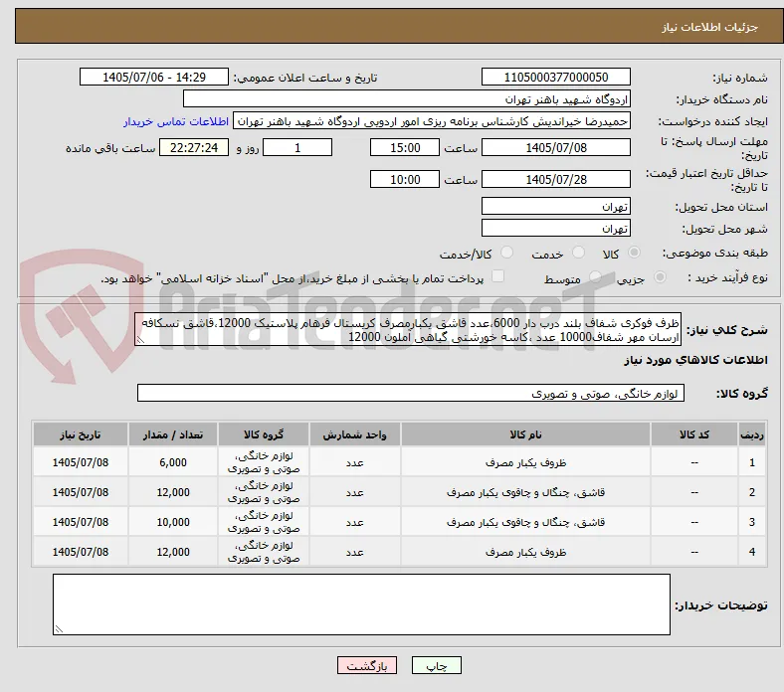Click the request creator name field
This screenshot has height=692, width=784.
[x=432, y=121]
